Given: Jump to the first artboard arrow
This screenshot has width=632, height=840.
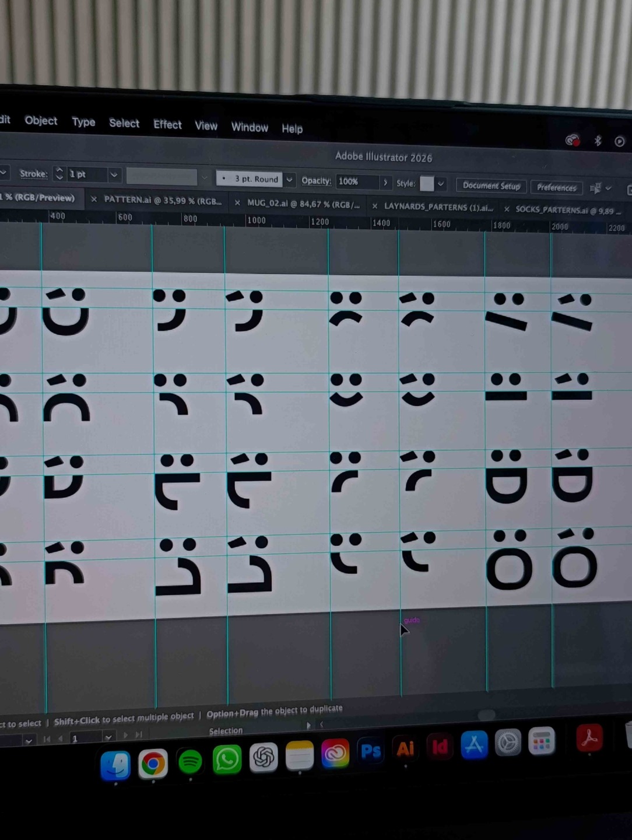Looking at the screenshot, I should point(47,739).
